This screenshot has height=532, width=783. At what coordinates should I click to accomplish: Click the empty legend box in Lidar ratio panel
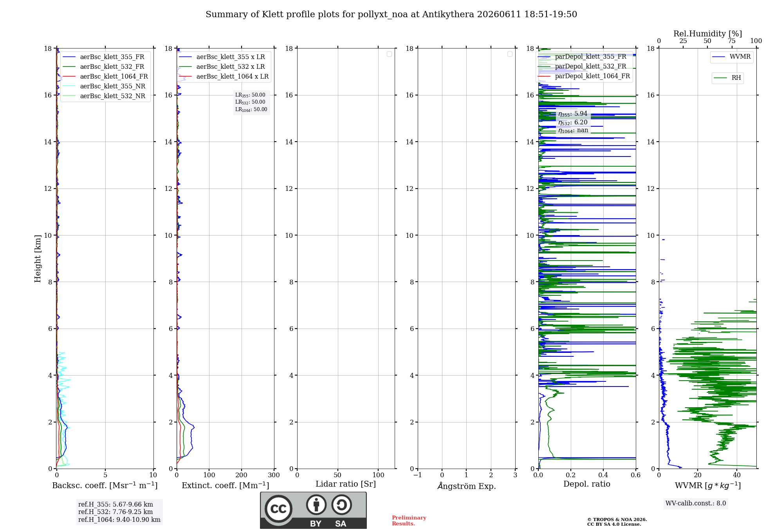389,54
